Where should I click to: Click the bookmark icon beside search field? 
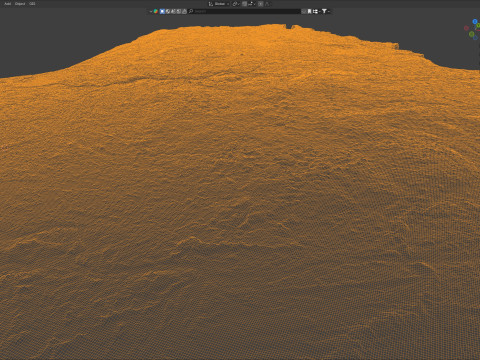point(309,11)
